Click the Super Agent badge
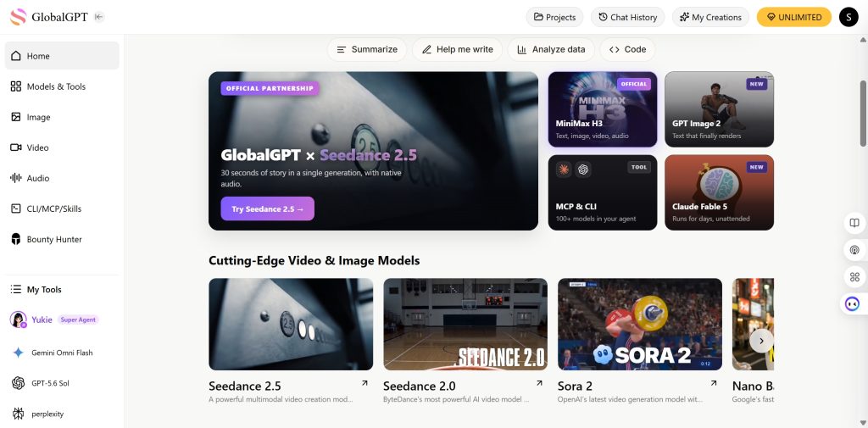This screenshot has height=428, width=868. point(78,320)
